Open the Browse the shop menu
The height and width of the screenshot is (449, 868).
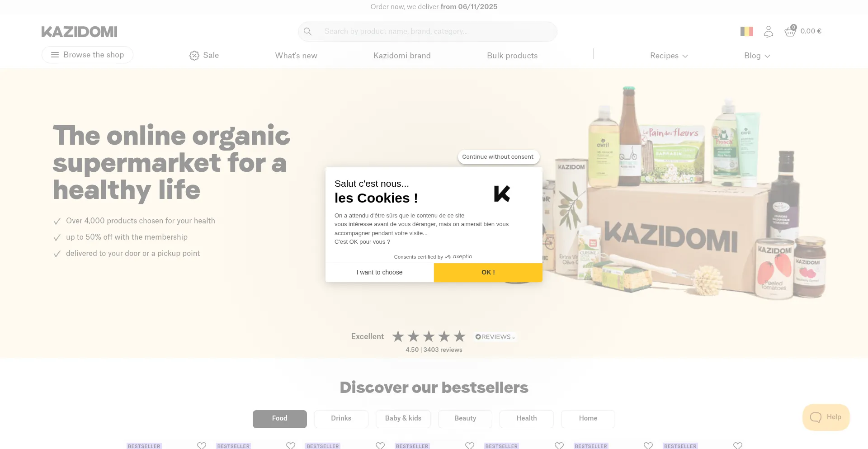click(x=87, y=55)
